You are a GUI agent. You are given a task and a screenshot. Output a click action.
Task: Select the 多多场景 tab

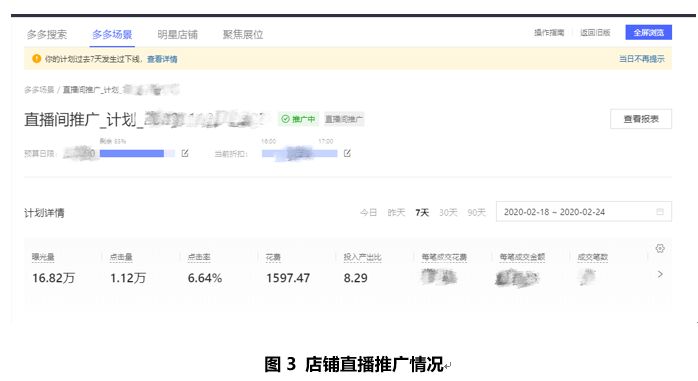point(112,34)
